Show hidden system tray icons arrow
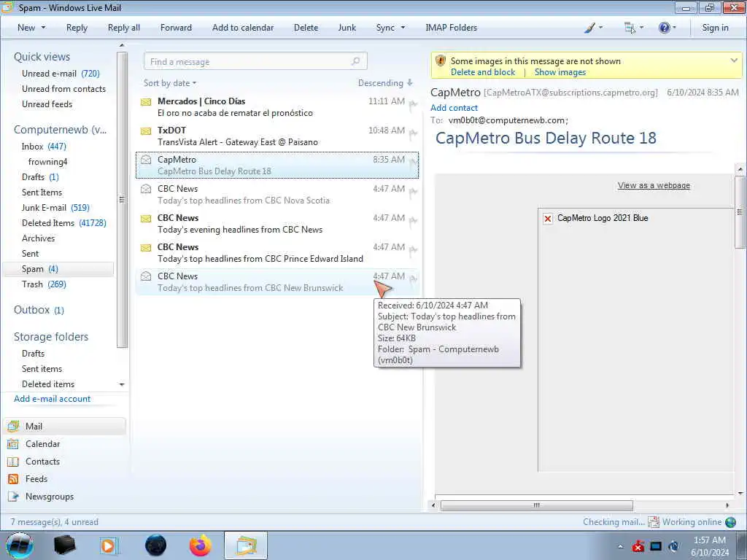This screenshot has height=560, width=747. 620,547
